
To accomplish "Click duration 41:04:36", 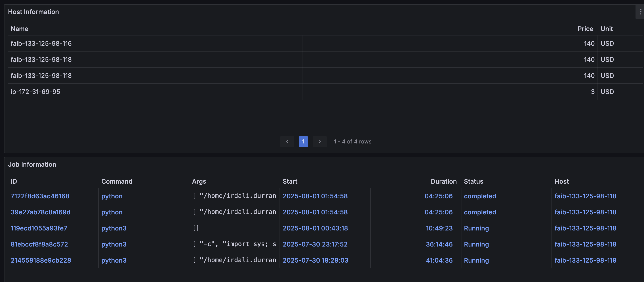I will [439, 260].
